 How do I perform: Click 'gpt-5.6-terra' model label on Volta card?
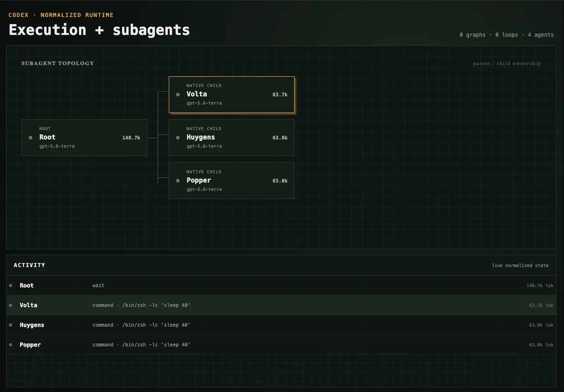click(204, 103)
